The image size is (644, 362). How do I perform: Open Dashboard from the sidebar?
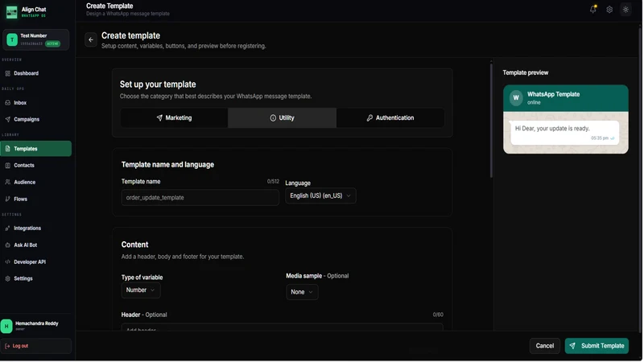35,73
